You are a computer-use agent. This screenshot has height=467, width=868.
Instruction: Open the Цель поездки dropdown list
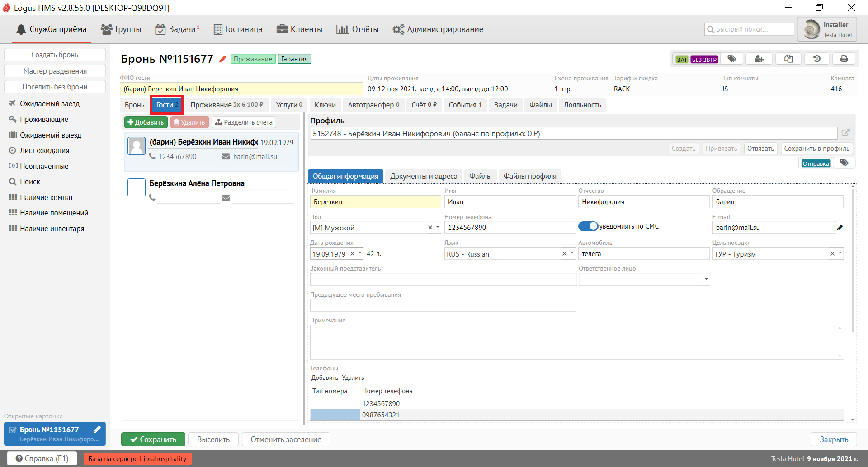coord(840,253)
